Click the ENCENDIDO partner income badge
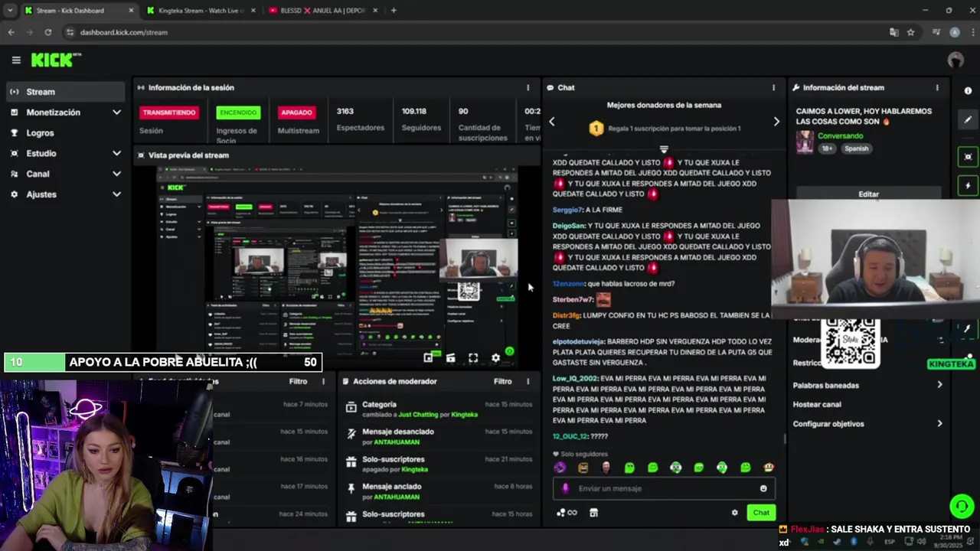980x551 pixels. [238, 112]
